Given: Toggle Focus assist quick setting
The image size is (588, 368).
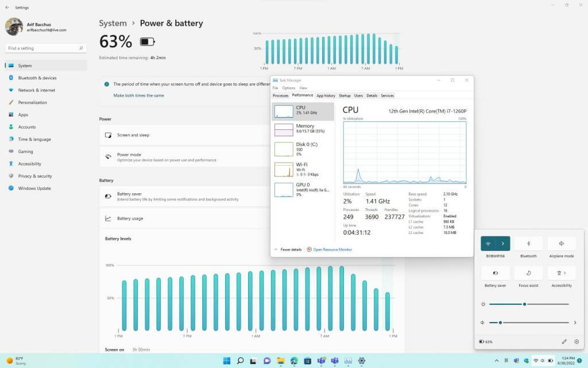Looking at the screenshot, I should click(528, 273).
